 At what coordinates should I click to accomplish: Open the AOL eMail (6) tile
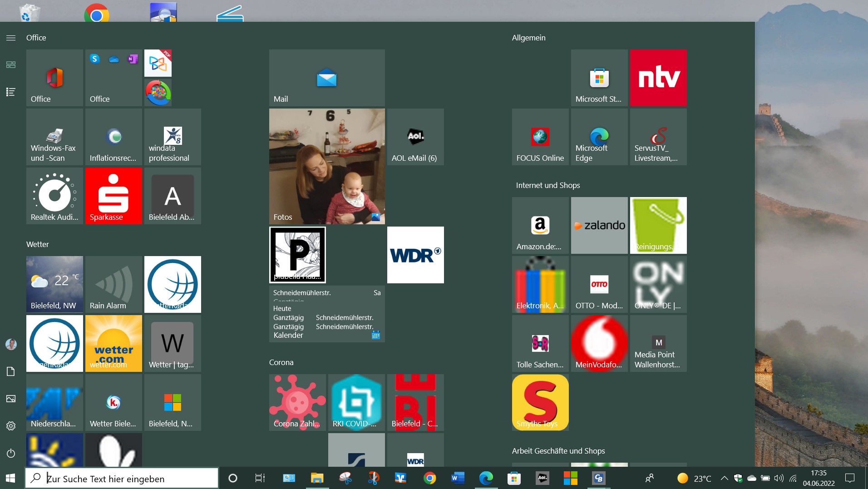415,137
